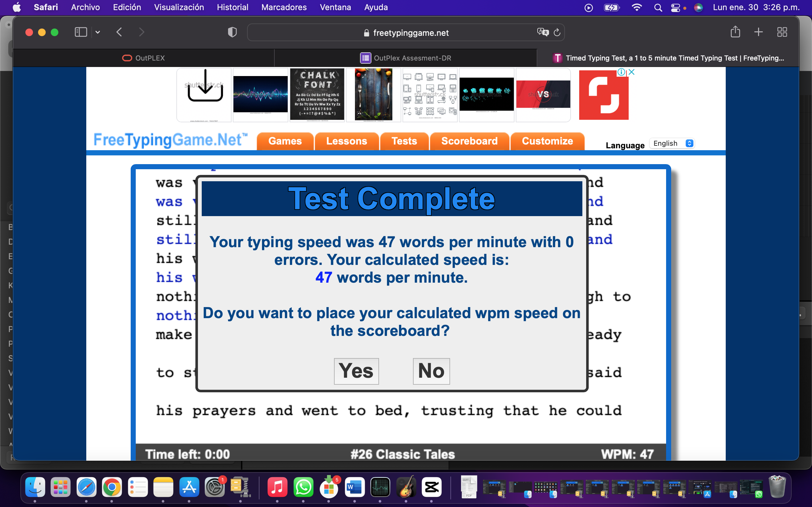Screen dimensions: 812x507
Task: Open the Scoreboard navigation tab
Action: coord(469,141)
